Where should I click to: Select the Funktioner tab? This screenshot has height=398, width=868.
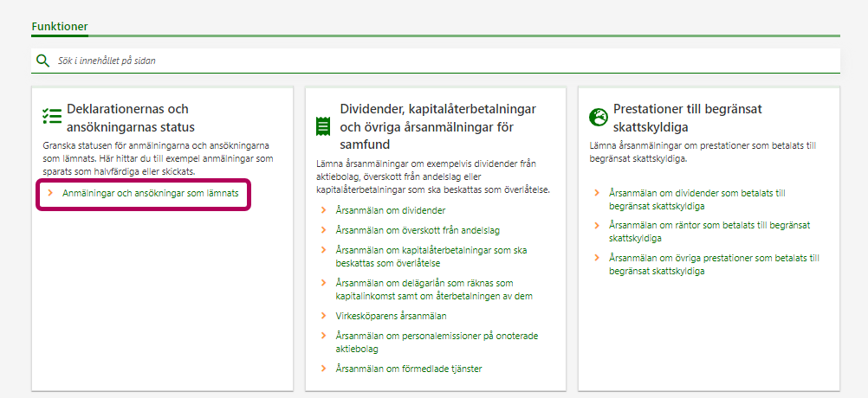(x=60, y=27)
